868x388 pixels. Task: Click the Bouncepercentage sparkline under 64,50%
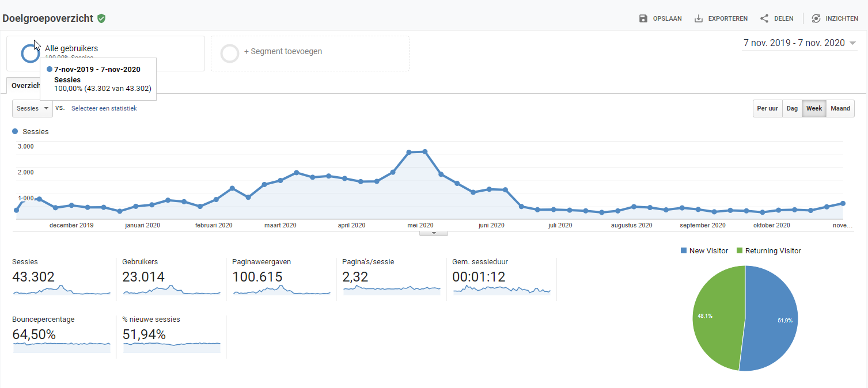[62, 347]
